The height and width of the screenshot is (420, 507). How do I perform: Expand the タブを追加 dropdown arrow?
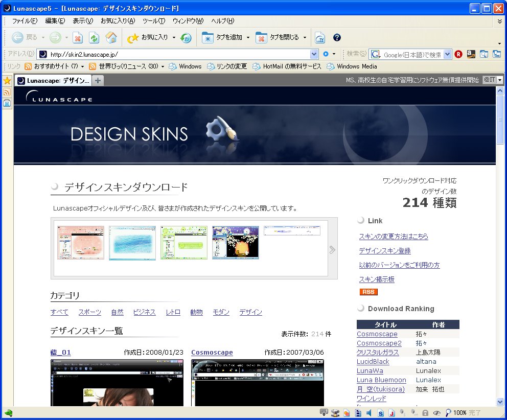pyautogui.click(x=248, y=37)
